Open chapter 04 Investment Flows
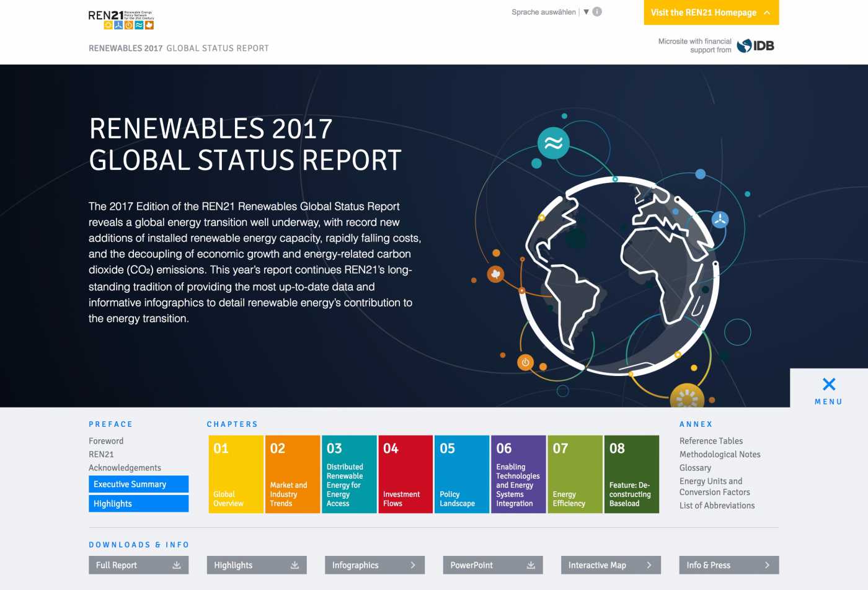Image resolution: width=868 pixels, height=590 pixels. point(405,474)
